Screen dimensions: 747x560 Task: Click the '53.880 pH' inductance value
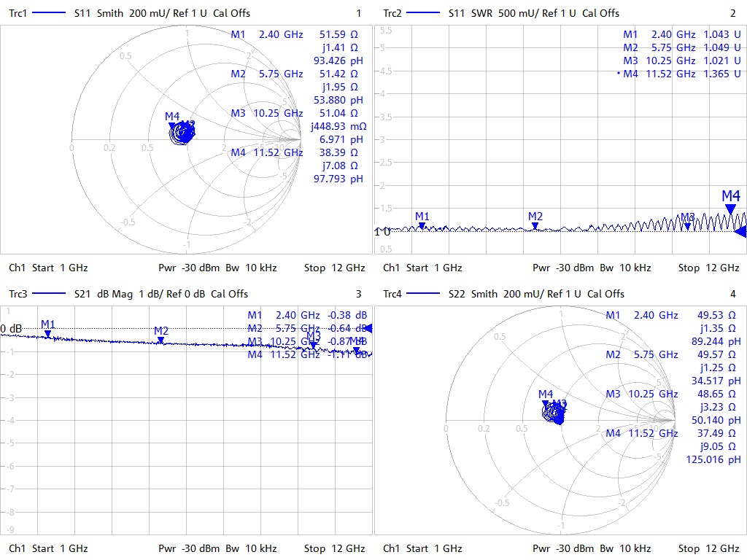(338, 100)
